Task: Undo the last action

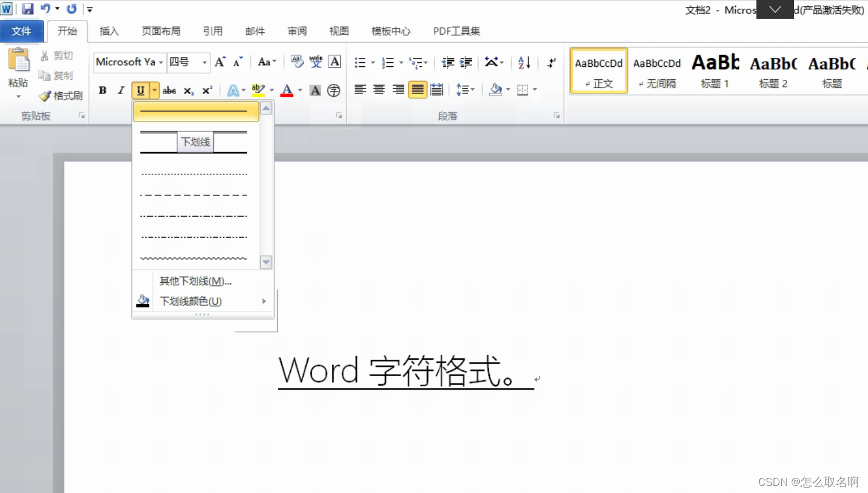Action: point(45,9)
